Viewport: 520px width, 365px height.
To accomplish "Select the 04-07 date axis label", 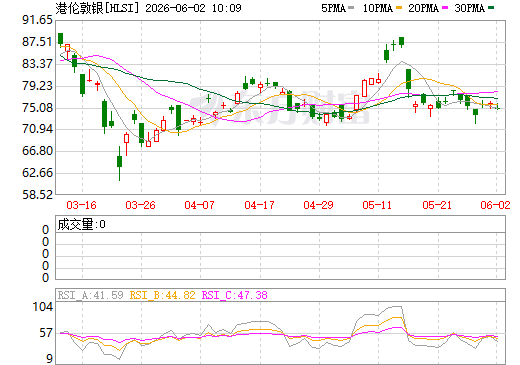I will (199, 205).
